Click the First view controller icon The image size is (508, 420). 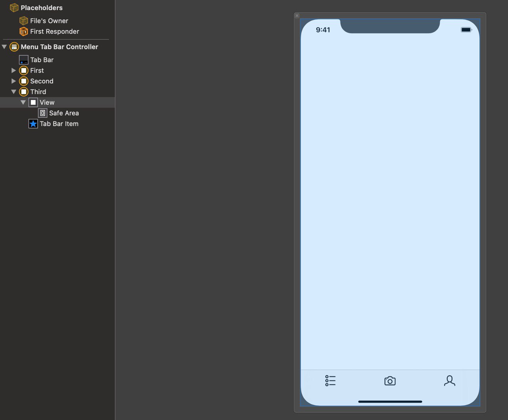click(24, 71)
